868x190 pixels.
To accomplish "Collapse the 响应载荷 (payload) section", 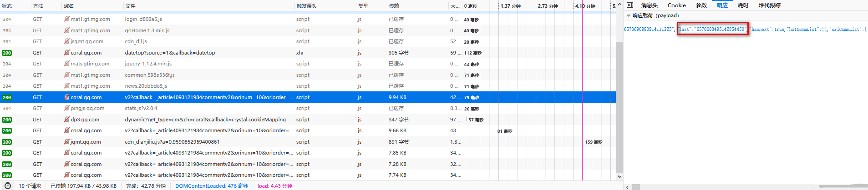I will 629,15.
